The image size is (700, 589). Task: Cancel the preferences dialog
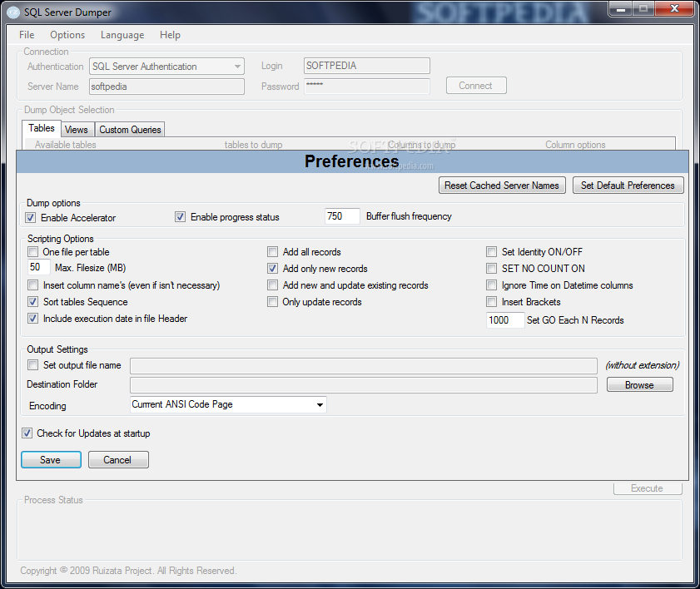coord(118,459)
